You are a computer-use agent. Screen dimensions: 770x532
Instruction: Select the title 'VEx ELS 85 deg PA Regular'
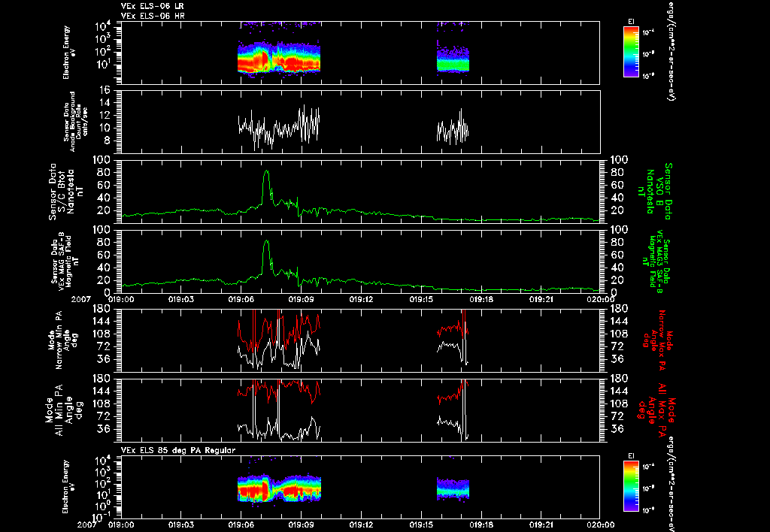[178, 450]
